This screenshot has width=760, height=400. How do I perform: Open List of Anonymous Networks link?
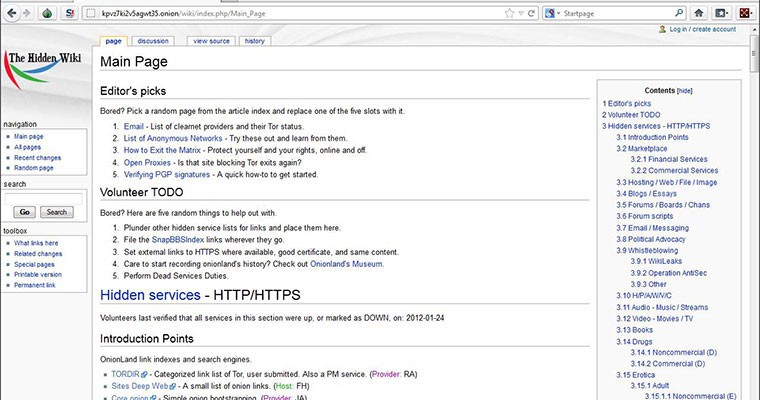coord(173,139)
